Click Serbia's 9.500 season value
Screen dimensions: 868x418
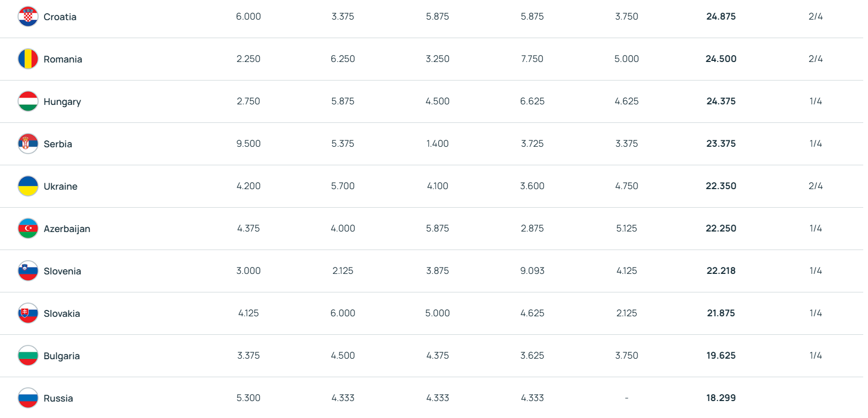point(248,144)
